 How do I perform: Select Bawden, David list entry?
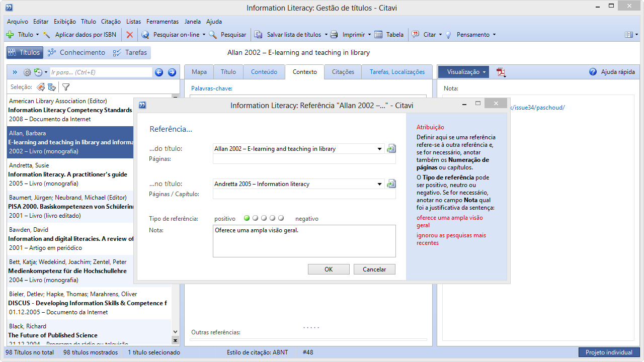70,239
